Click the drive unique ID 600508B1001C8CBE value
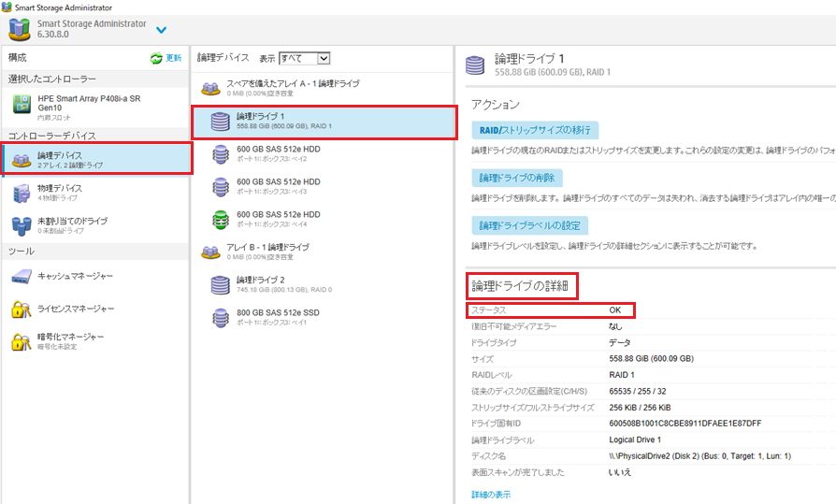This screenshot has height=504, width=836. (x=685, y=424)
